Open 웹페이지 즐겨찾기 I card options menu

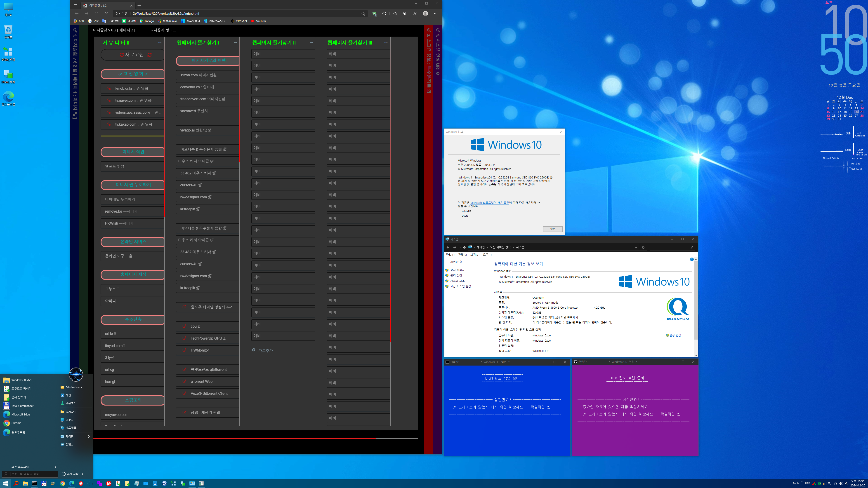pyautogui.click(x=235, y=43)
